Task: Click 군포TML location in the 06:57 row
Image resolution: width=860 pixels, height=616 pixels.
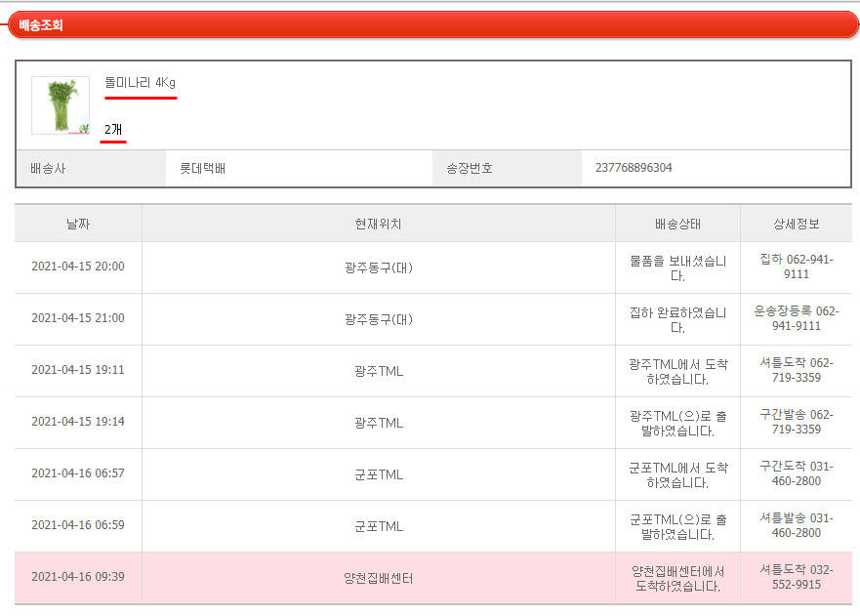Action: click(379, 474)
